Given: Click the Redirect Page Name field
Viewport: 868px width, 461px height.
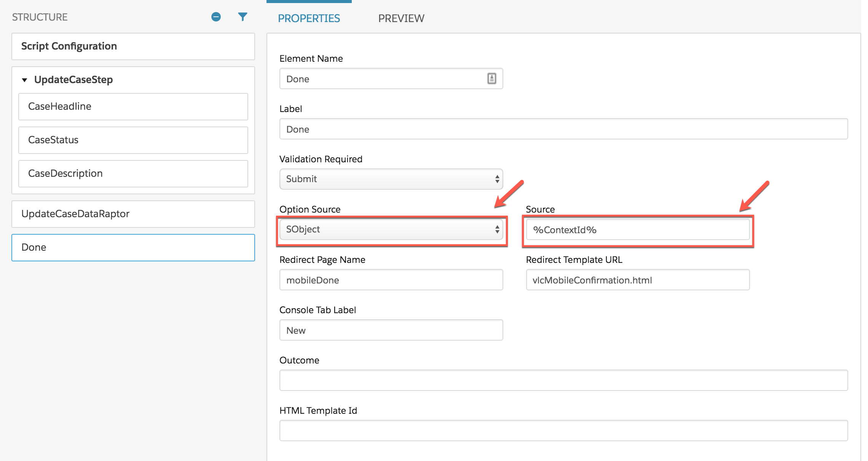Looking at the screenshot, I should click(391, 280).
